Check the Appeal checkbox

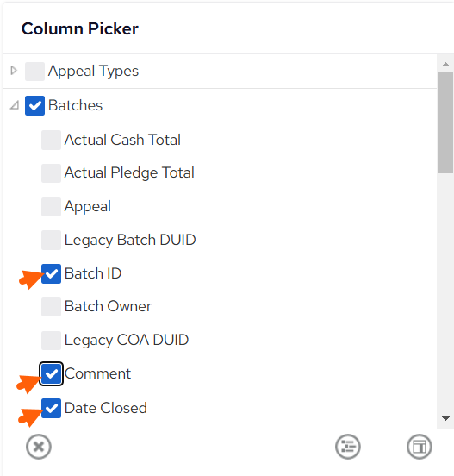(x=51, y=207)
